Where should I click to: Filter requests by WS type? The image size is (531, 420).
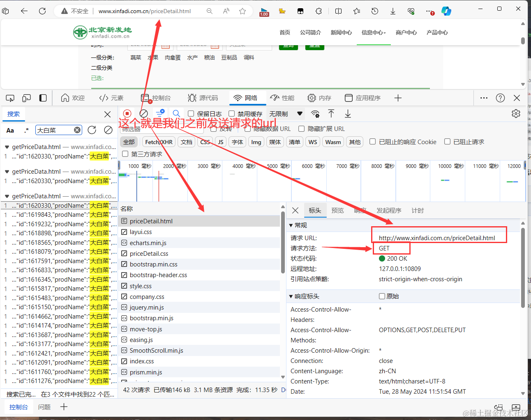313,142
